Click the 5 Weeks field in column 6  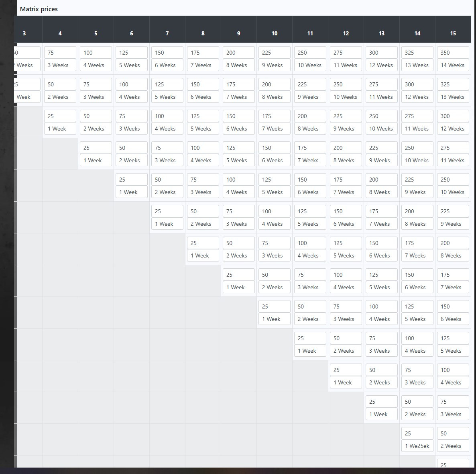[x=132, y=65]
